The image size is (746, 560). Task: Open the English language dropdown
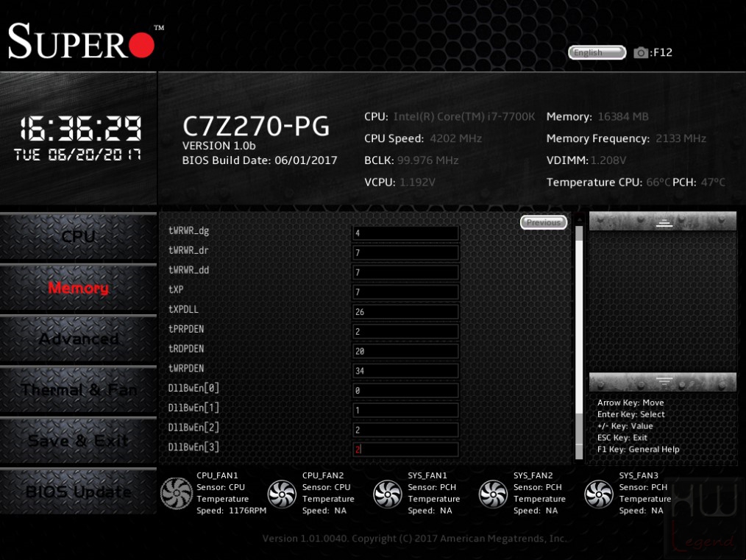click(597, 52)
